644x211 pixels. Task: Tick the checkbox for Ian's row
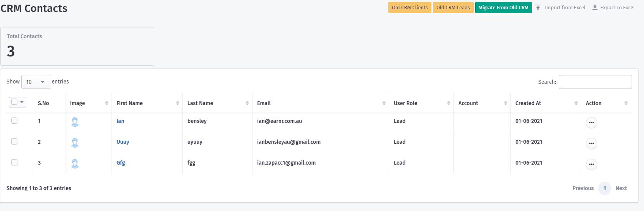tap(14, 121)
